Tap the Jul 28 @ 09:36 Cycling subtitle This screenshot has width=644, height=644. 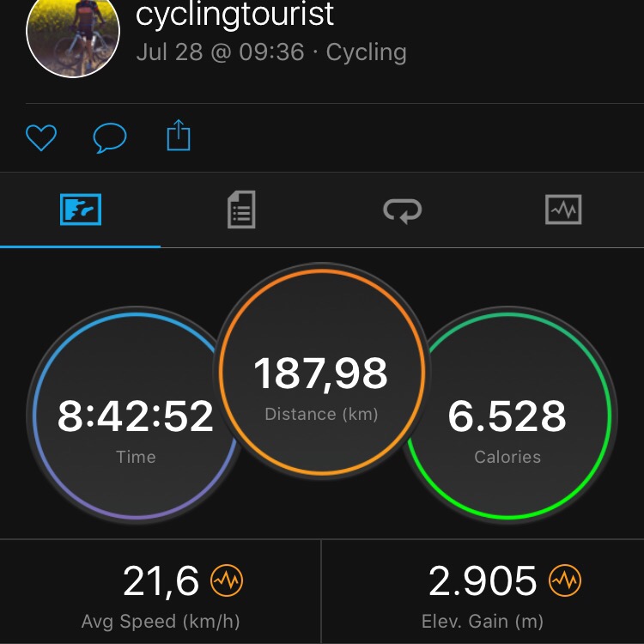271,52
